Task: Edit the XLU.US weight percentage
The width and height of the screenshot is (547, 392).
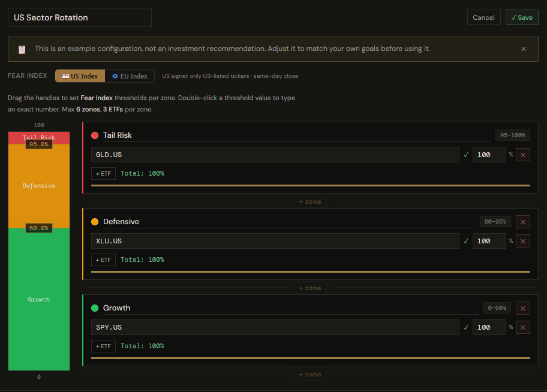Action: (489, 241)
